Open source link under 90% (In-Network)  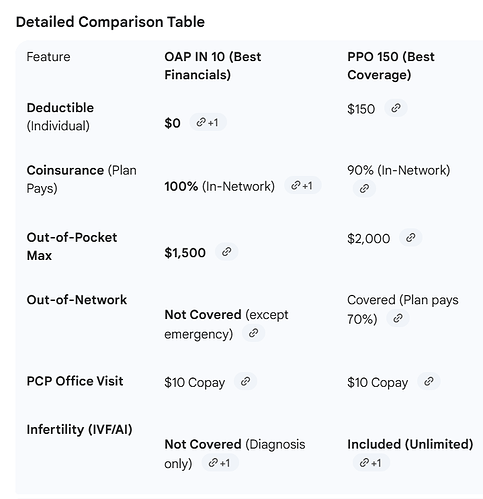364,188
